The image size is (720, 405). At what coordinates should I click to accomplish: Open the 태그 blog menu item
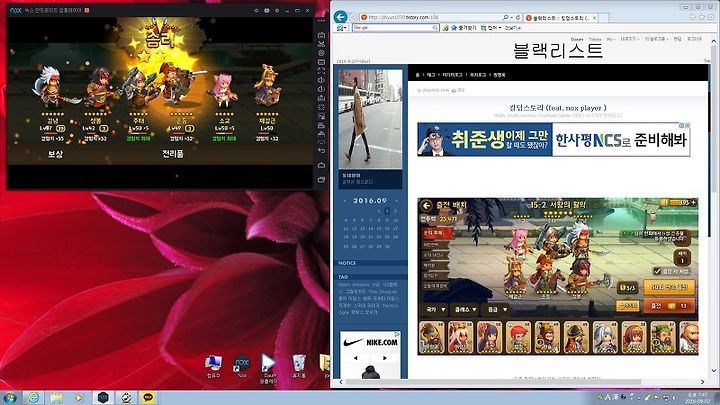(x=431, y=75)
